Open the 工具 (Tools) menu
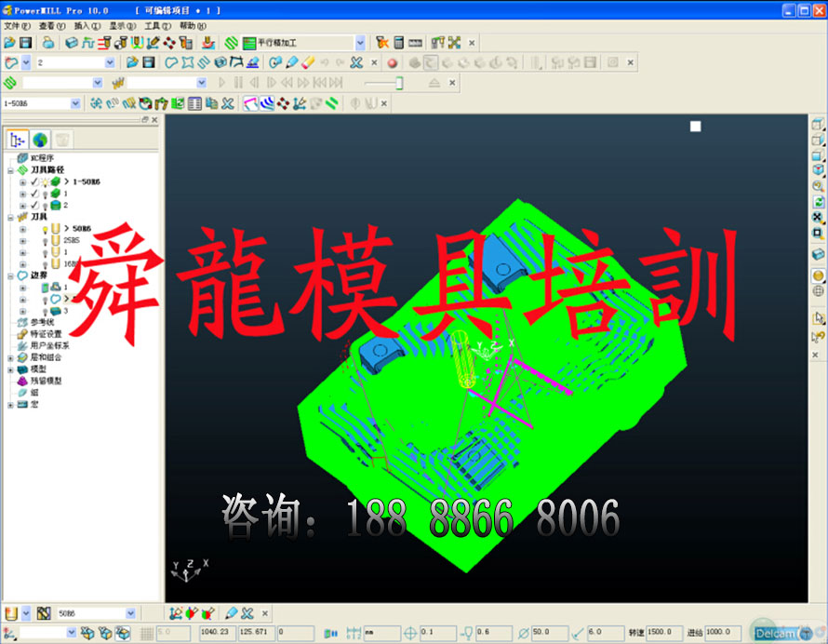This screenshot has width=828, height=644. pyautogui.click(x=157, y=26)
